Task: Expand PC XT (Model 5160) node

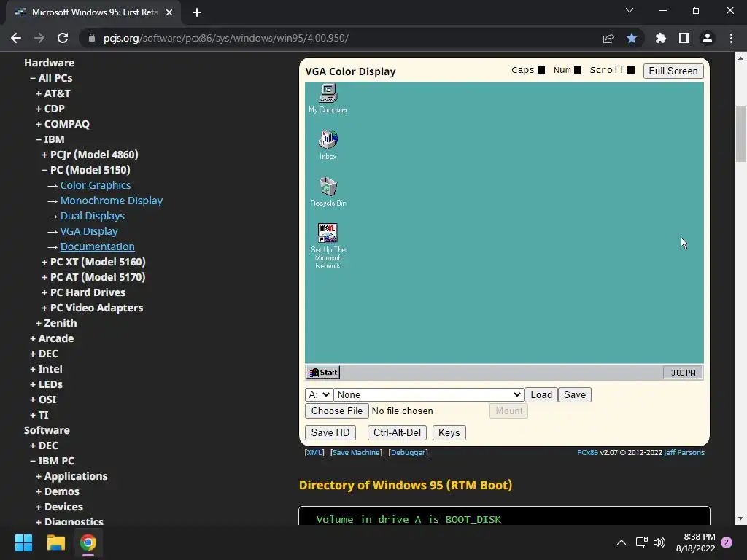Action: (93, 262)
